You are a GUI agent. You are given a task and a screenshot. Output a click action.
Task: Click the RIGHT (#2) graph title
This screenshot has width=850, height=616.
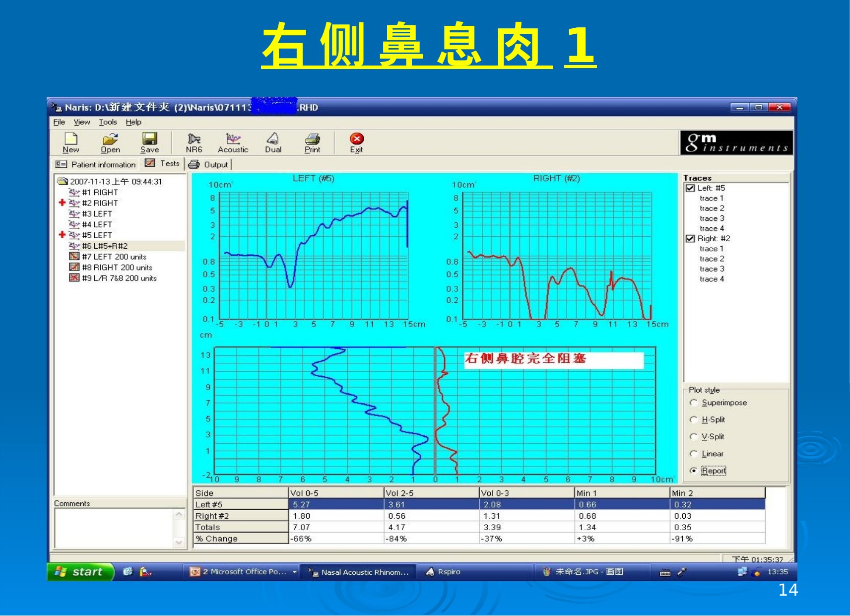[556, 178]
